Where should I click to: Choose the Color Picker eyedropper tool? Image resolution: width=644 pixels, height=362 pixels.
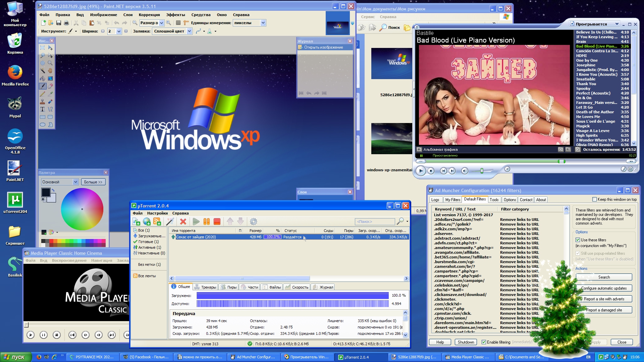[50, 94]
